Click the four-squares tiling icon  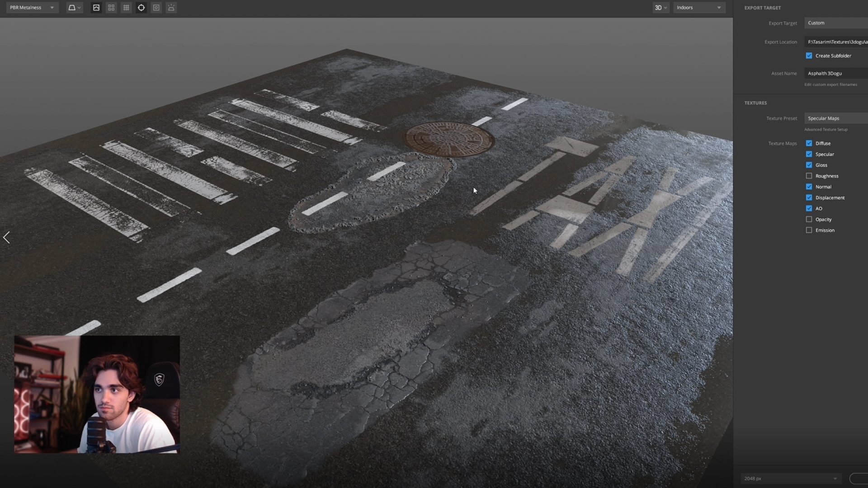(111, 8)
